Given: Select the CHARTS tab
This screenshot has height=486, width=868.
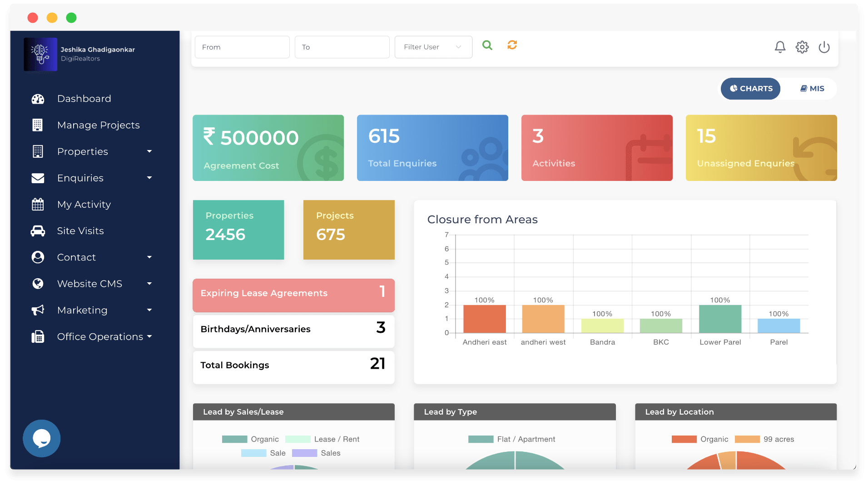Looking at the screenshot, I should (750, 89).
